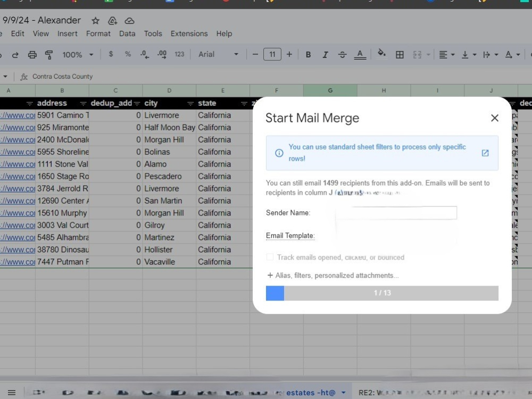Image resolution: width=532 pixels, height=399 pixels.
Task: Increase decimal places icon
Action: pos(162,54)
